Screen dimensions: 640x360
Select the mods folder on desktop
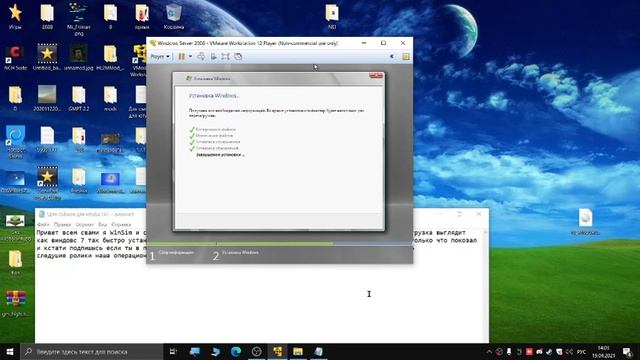[110, 98]
